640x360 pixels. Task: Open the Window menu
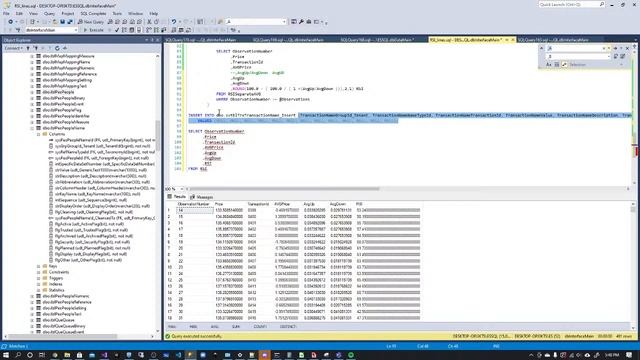(x=136, y=13)
